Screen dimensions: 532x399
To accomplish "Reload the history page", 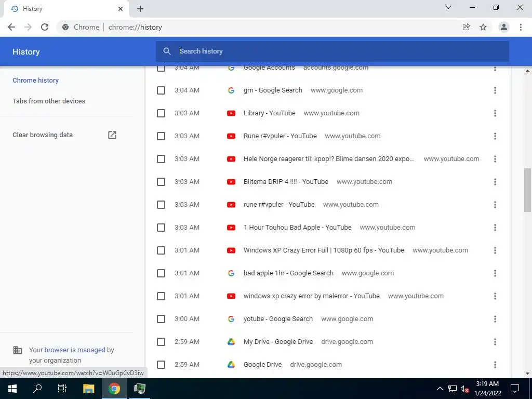I will [x=45, y=27].
